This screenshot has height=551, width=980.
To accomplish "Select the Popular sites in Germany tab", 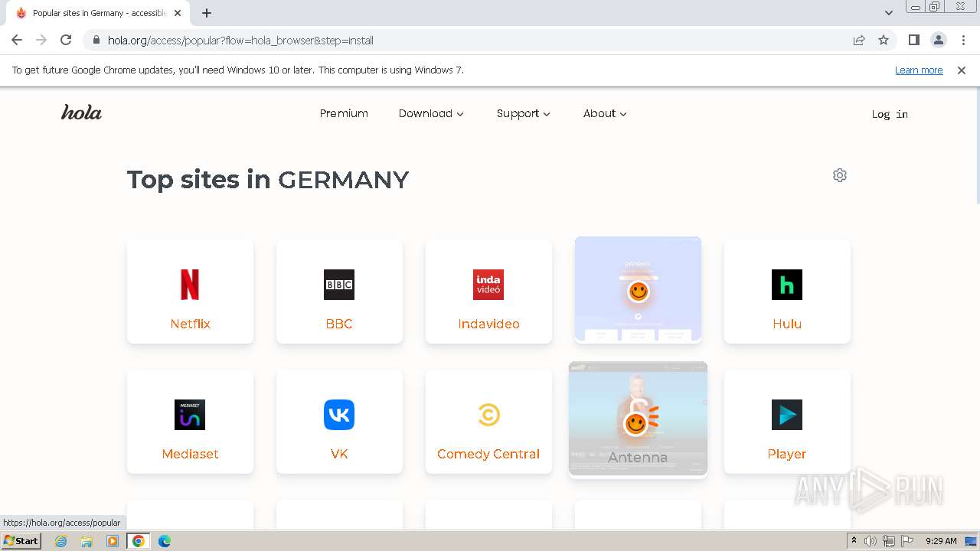I will (x=98, y=13).
